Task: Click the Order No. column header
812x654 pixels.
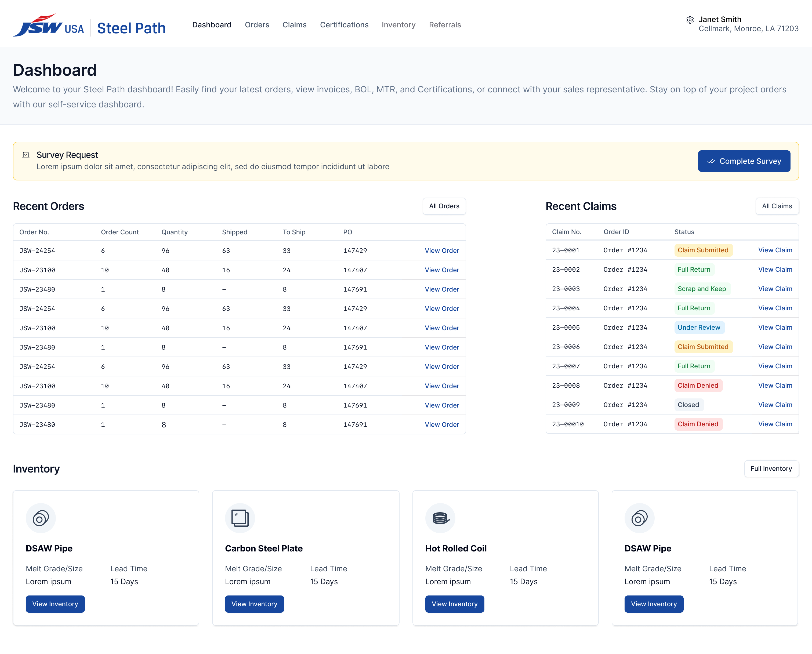Action: [34, 232]
